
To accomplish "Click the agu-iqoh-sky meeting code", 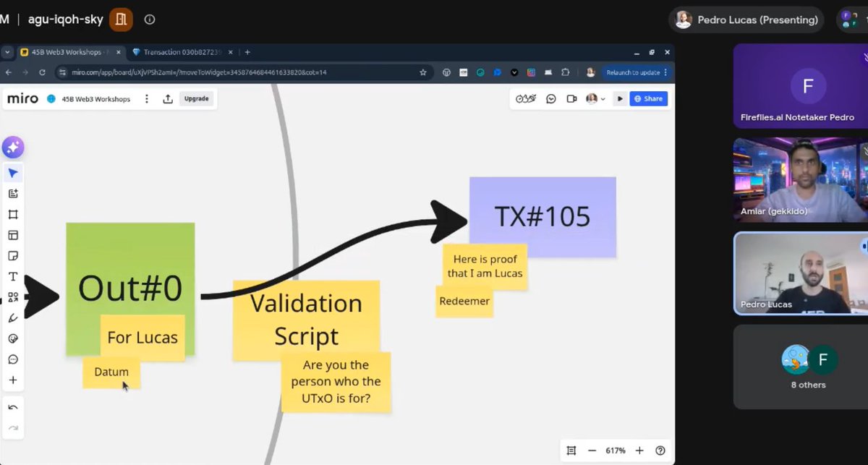I will 66,20.
